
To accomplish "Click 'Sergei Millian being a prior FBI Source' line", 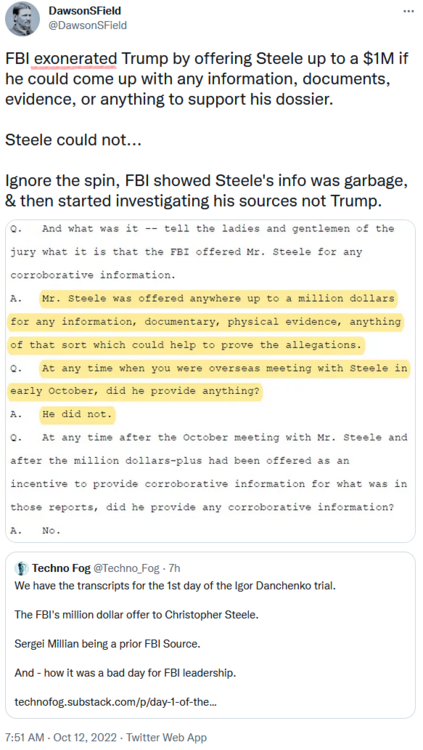I will tap(107, 643).
